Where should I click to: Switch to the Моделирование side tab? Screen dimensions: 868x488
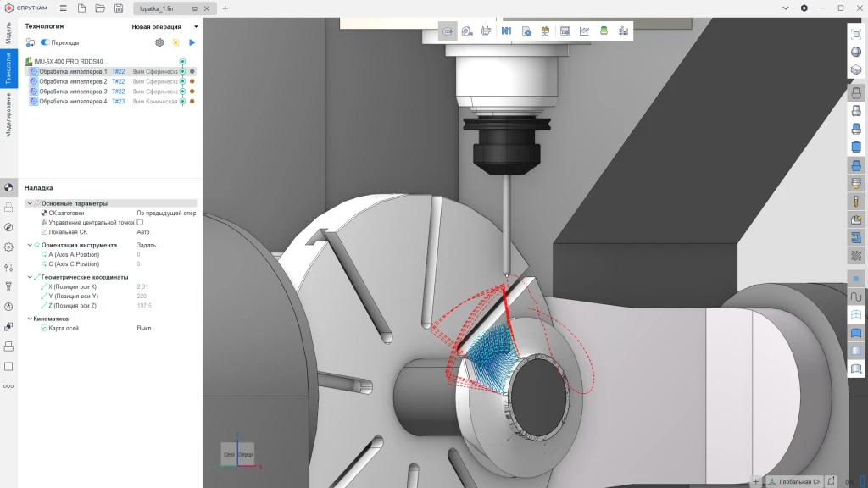pyautogui.click(x=8, y=115)
